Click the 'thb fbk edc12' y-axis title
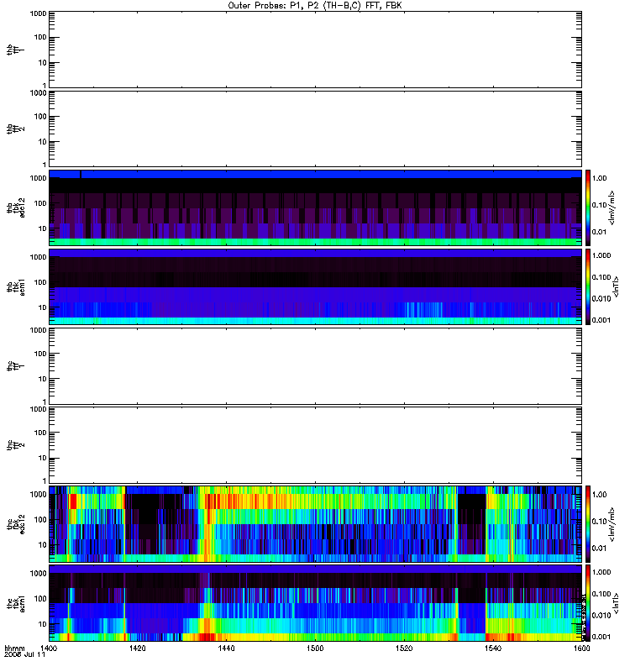Screen dimensions: 630x672 click(x=16, y=207)
